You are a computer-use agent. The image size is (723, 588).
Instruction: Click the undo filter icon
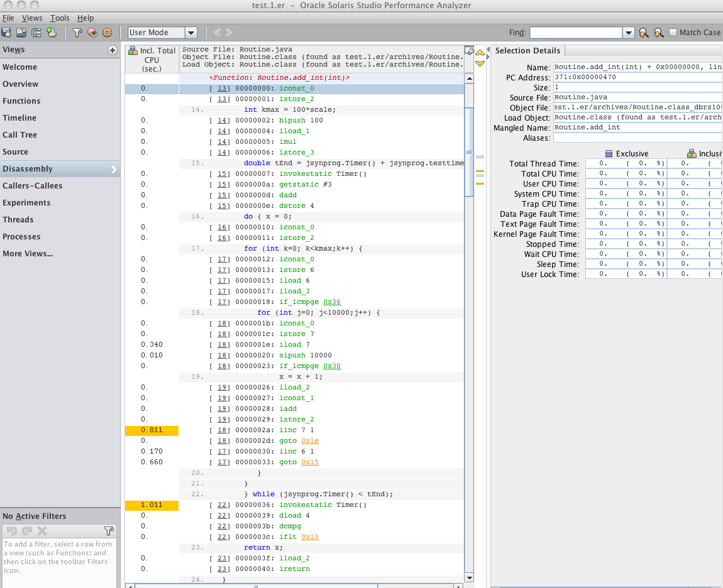(x=11, y=531)
